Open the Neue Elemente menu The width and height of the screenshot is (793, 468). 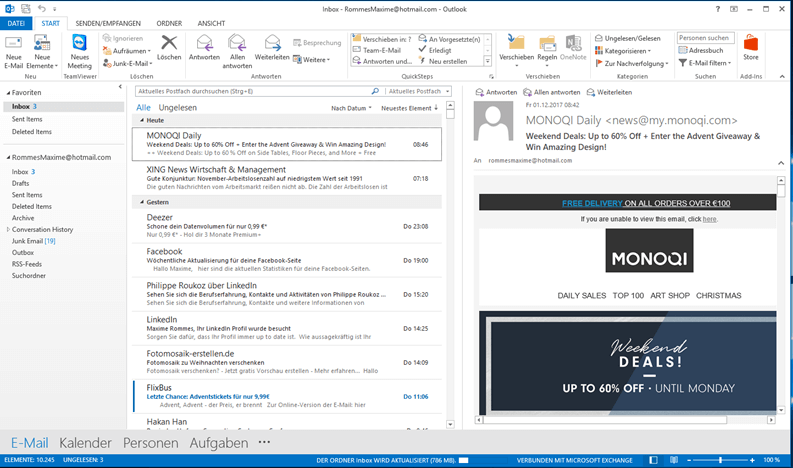pyautogui.click(x=42, y=52)
